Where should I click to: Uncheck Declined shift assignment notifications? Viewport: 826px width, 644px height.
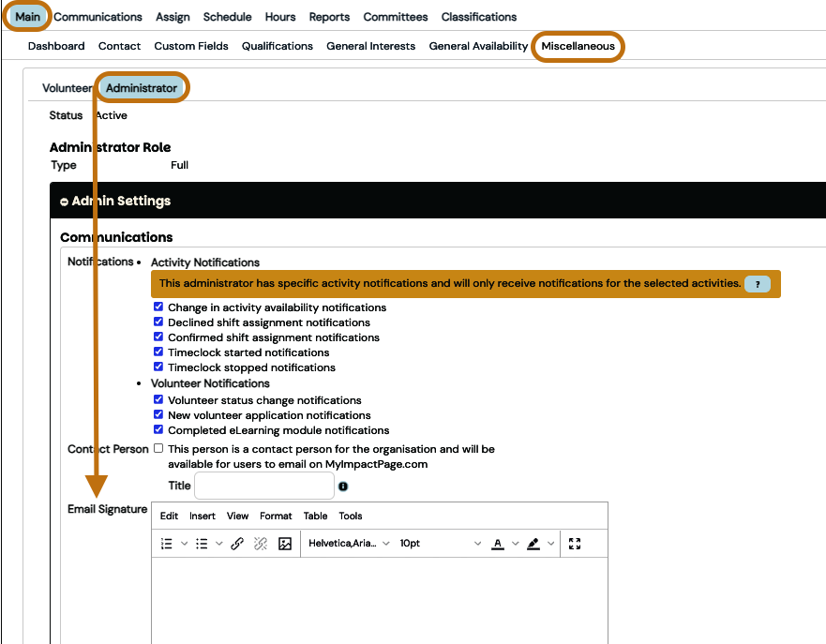(158, 322)
